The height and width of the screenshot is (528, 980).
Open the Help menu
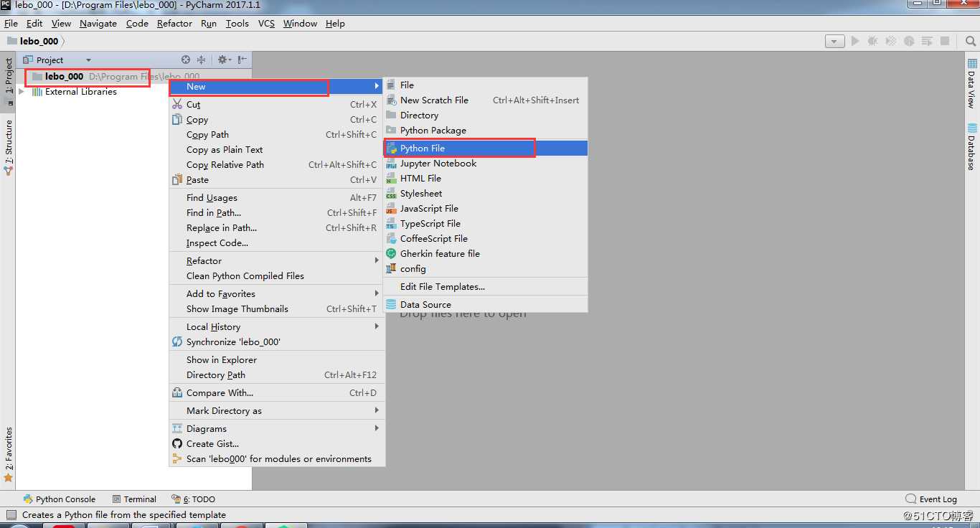pyautogui.click(x=335, y=23)
